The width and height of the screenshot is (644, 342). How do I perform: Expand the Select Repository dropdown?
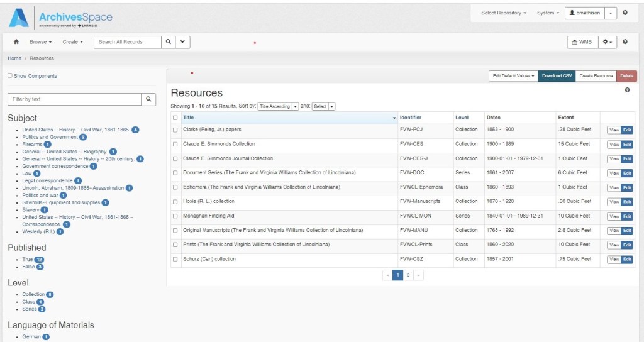pos(504,13)
